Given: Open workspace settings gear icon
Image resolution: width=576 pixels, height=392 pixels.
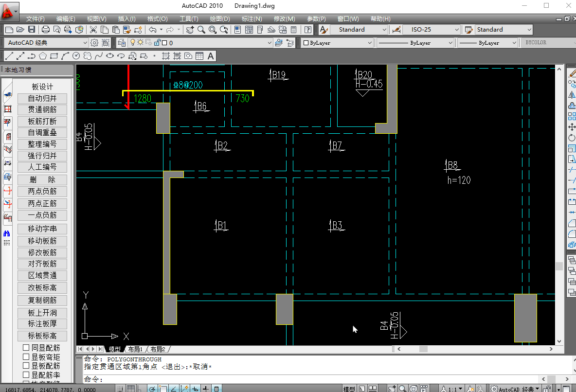Looking at the screenshot, I should (94, 43).
